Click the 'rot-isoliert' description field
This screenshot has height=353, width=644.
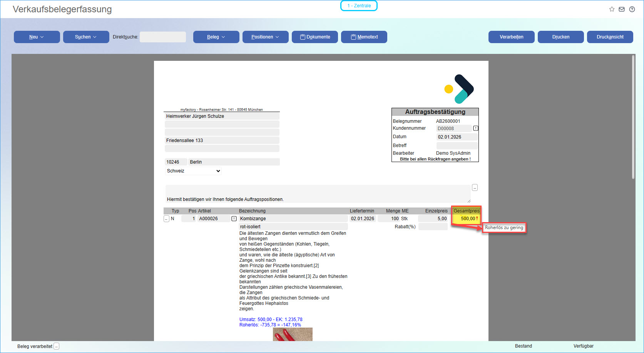(x=293, y=227)
